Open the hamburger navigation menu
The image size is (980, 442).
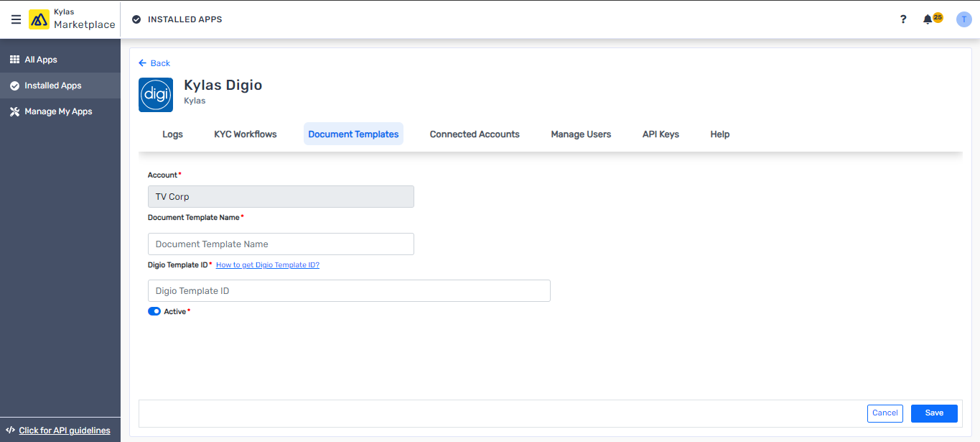coord(16,19)
